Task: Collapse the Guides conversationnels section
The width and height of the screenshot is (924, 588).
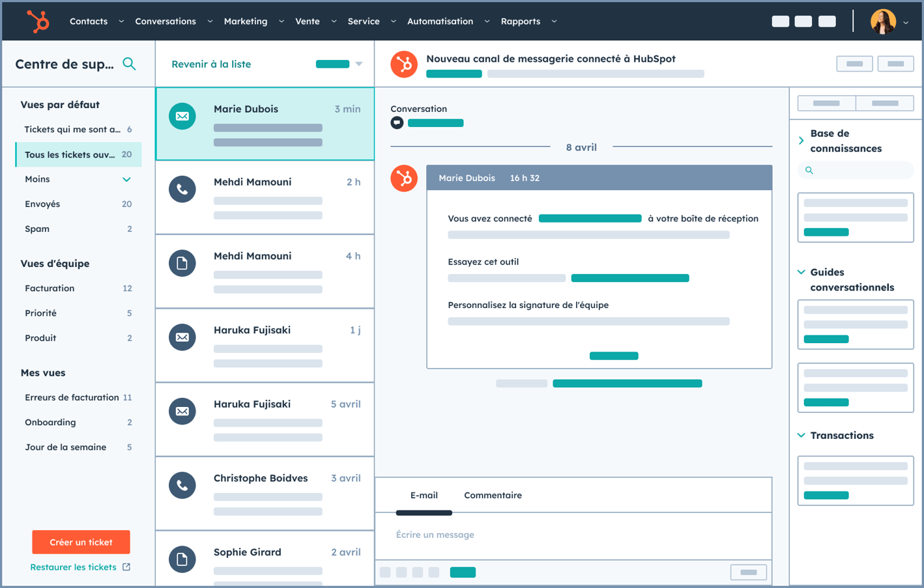Action: tap(801, 272)
